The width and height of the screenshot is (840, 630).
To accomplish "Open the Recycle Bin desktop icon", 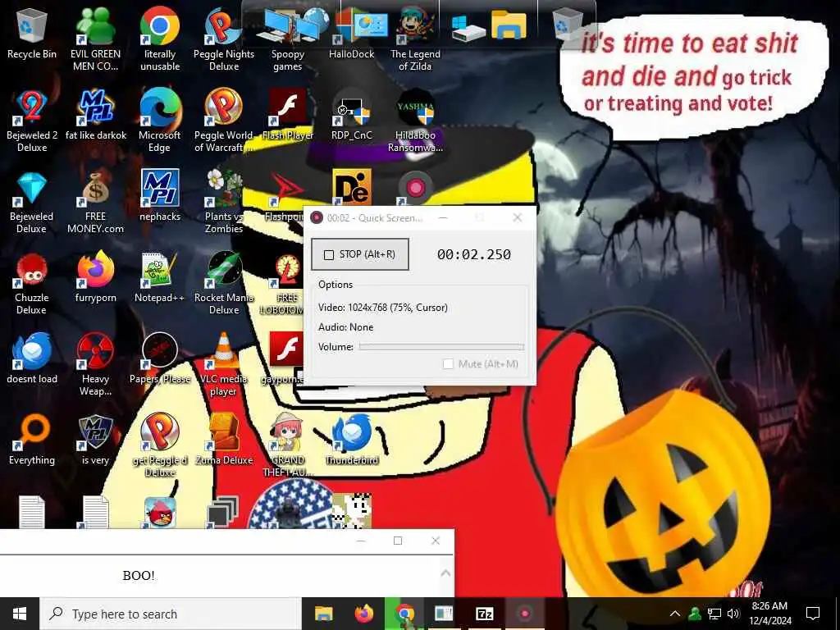I will [x=32, y=33].
